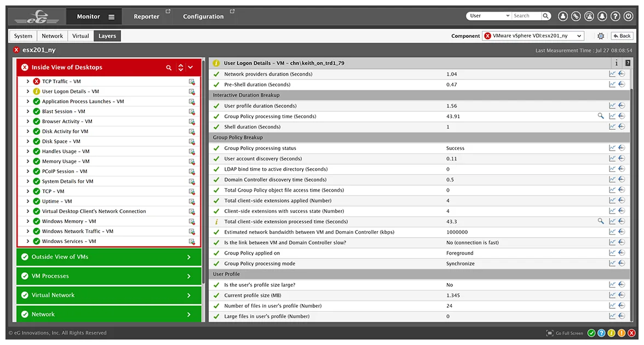Open the Component dropdown VMware vSphere VDI:esx201_ny
Image resolution: width=644 pixels, height=345 pixels.
[533, 36]
